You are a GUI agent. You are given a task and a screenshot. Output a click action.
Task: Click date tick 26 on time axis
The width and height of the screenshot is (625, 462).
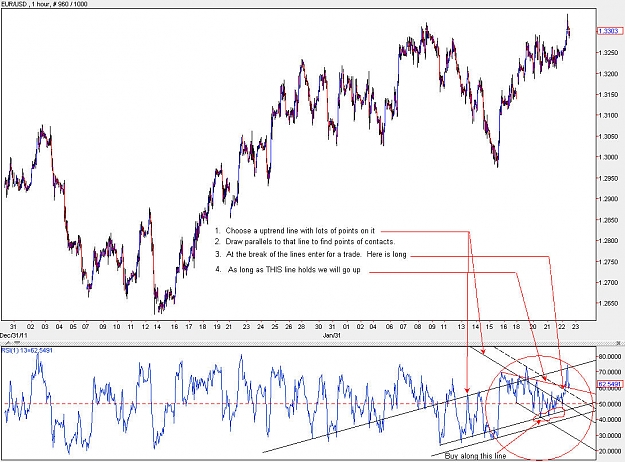tap(289, 327)
